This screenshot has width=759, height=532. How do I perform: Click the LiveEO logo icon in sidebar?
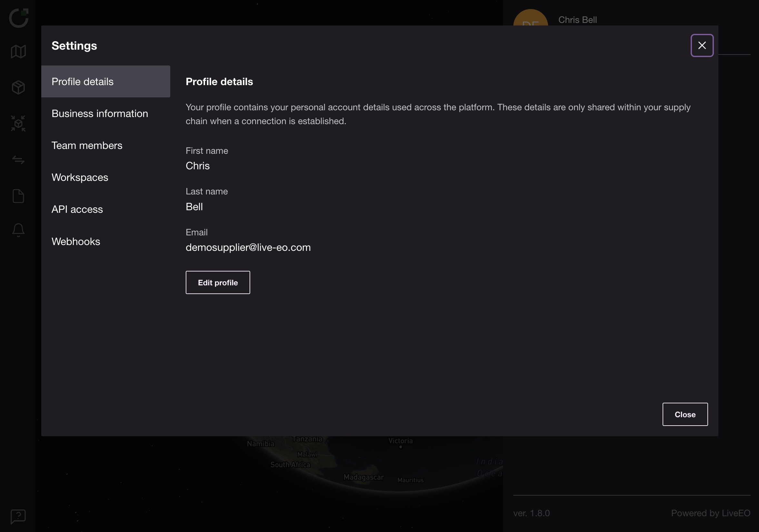click(x=18, y=18)
